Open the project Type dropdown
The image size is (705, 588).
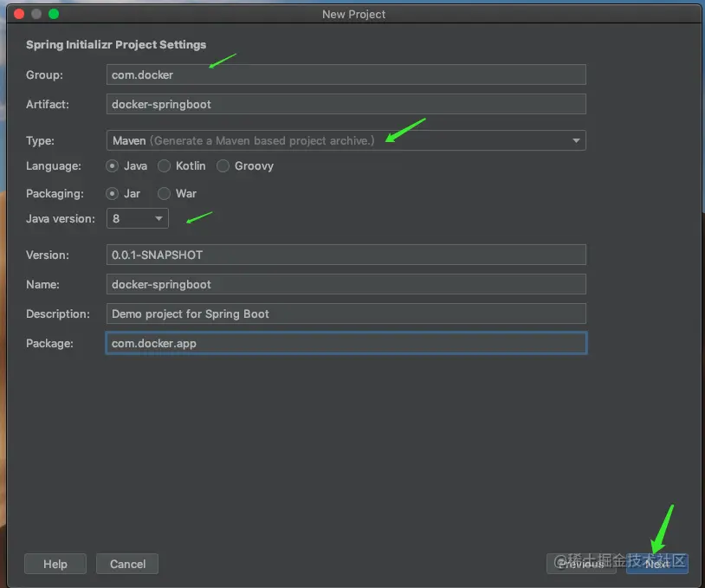346,140
